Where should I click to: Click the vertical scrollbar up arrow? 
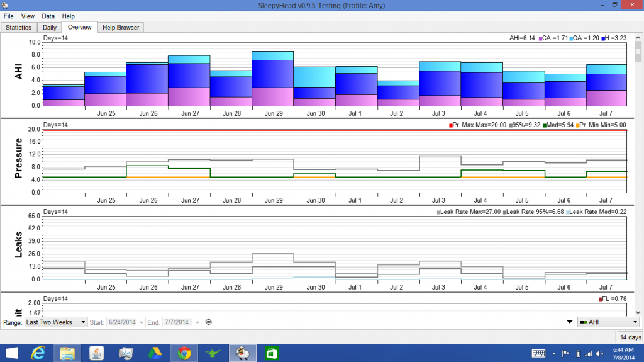pos(638,39)
